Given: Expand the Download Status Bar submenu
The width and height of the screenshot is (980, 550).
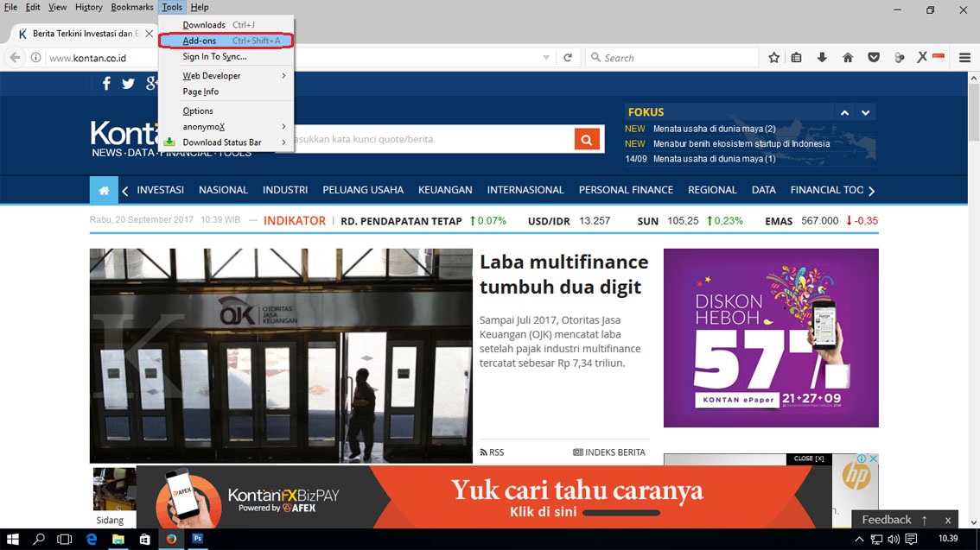Looking at the screenshot, I should 226,142.
